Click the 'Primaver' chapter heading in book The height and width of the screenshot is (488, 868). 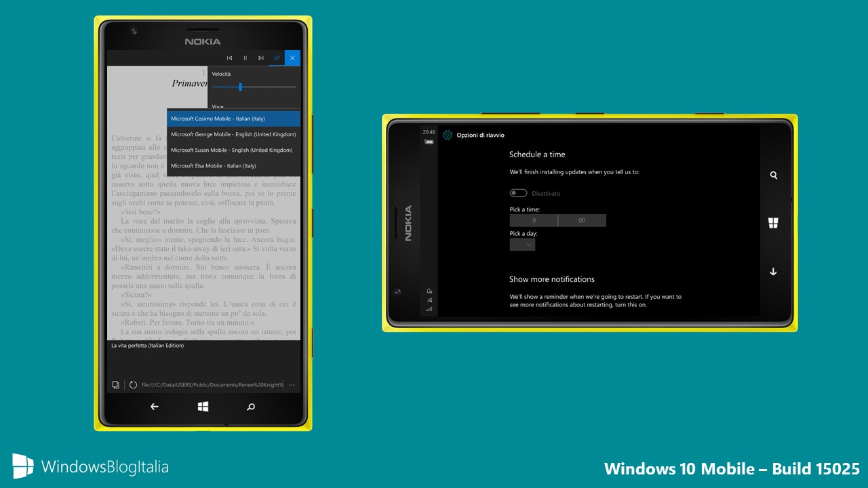[189, 83]
